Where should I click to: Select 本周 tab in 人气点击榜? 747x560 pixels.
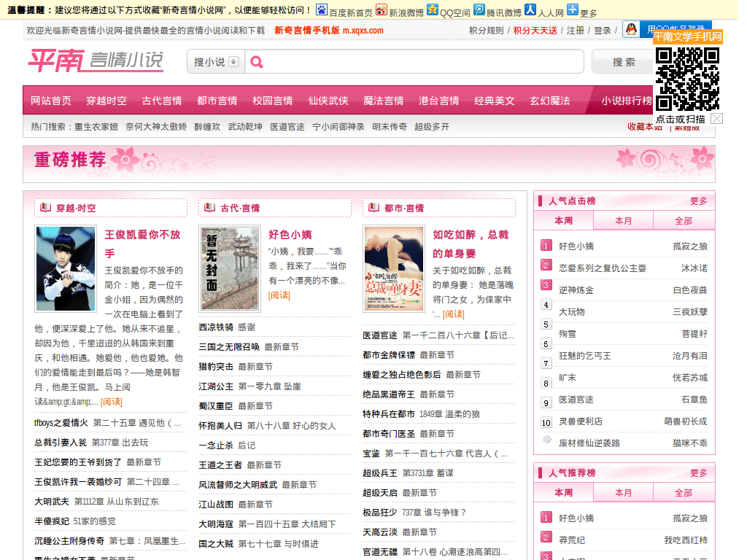pos(564,220)
